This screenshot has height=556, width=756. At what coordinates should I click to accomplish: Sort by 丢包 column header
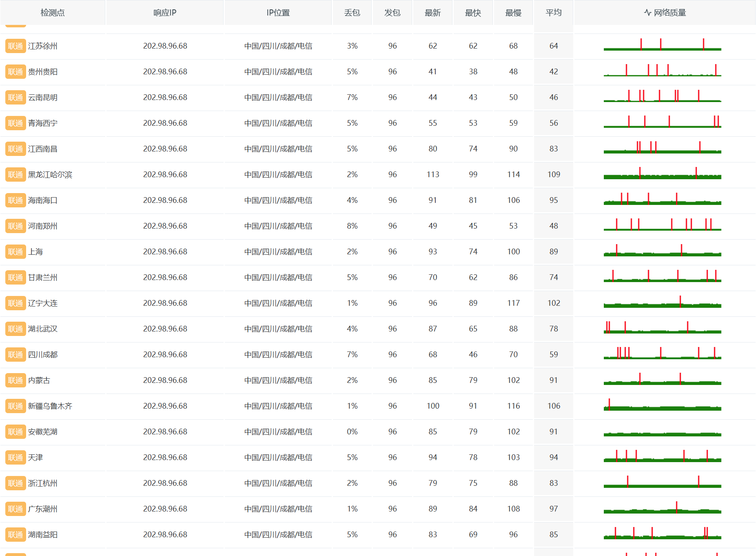coord(352,13)
